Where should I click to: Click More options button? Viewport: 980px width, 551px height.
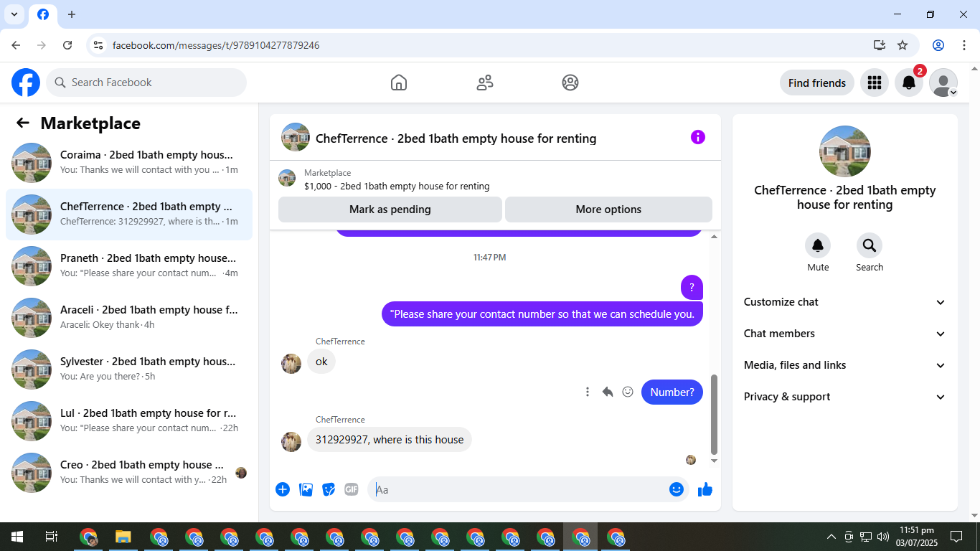click(x=608, y=209)
